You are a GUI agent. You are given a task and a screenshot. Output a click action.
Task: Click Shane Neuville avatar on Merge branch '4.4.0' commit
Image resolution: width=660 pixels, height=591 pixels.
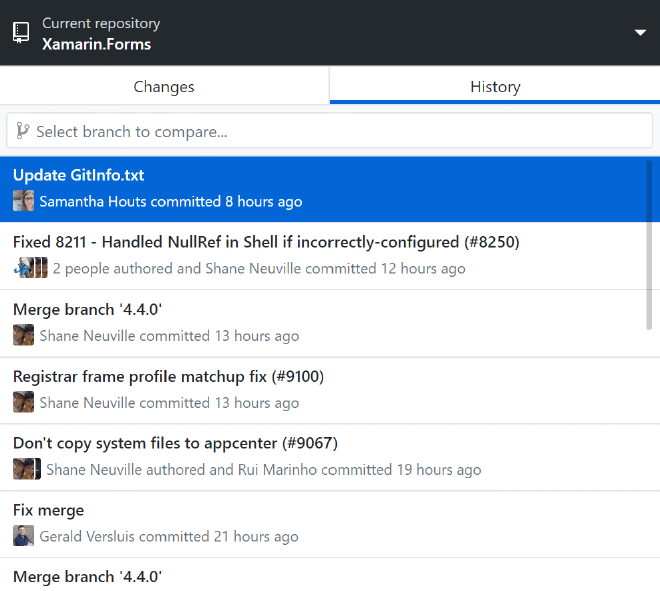click(x=23, y=335)
